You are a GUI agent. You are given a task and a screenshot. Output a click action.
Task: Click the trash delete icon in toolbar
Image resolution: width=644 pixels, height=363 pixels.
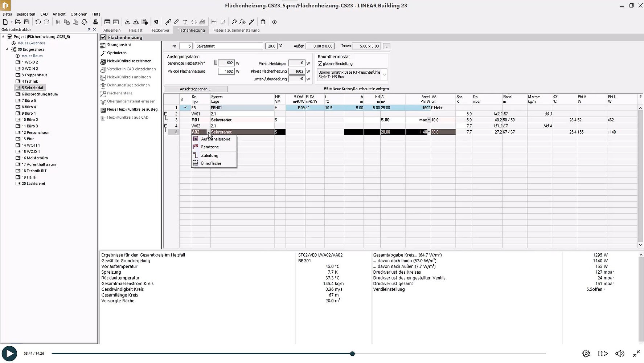[263, 22]
